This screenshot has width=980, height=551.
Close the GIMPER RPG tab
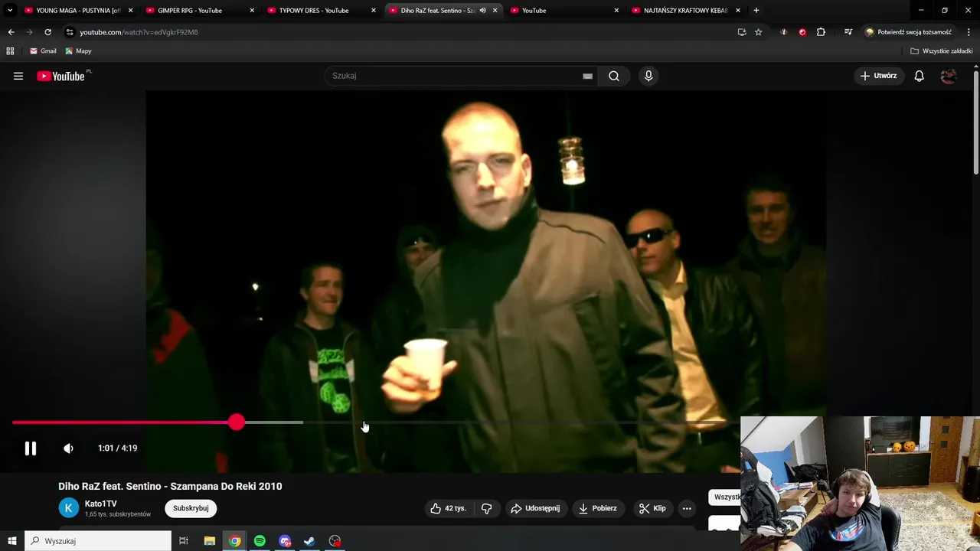tap(252, 11)
